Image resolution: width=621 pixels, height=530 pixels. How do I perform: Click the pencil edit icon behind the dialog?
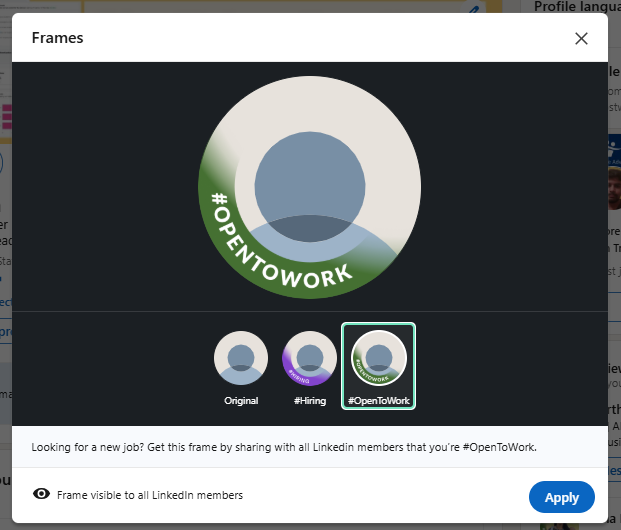[x=474, y=9]
